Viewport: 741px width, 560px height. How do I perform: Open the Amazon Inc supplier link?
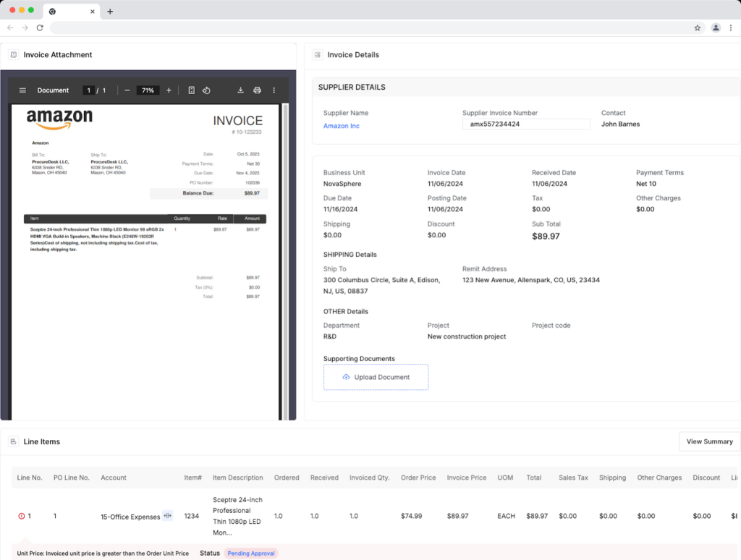click(341, 125)
